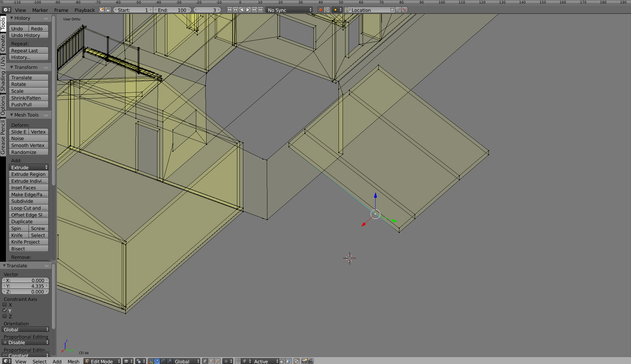Expand the Transform panel section

click(25, 68)
